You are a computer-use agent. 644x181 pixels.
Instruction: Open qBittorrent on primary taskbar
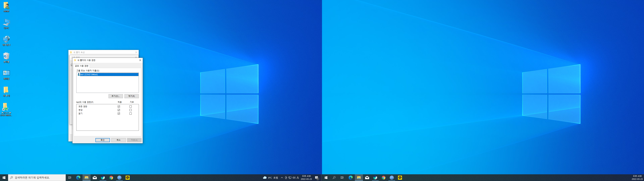[x=120, y=178]
